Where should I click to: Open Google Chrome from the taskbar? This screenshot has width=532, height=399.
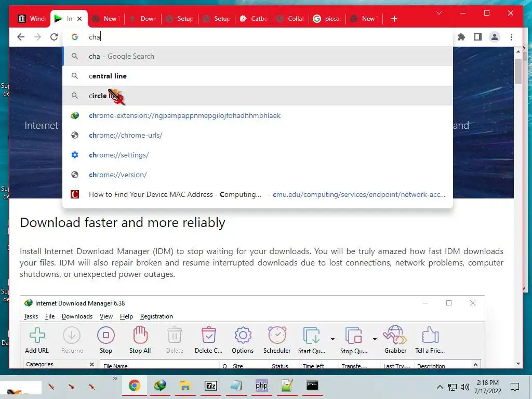tap(135, 385)
